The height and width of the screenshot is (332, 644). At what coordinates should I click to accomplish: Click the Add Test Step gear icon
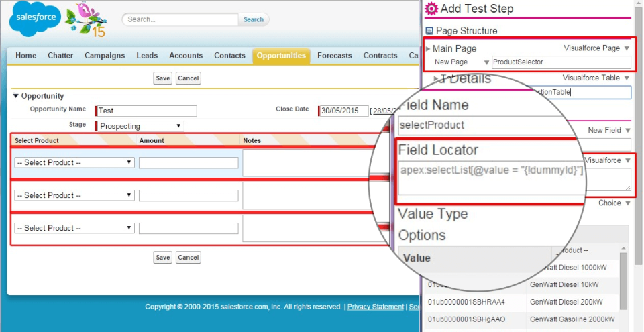(432, 9)
